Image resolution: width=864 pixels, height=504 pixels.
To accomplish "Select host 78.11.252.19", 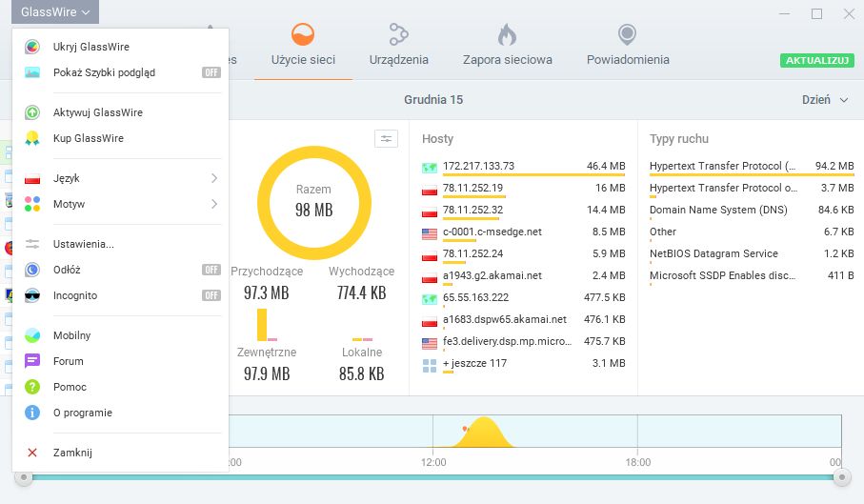I will pos(524,189).
